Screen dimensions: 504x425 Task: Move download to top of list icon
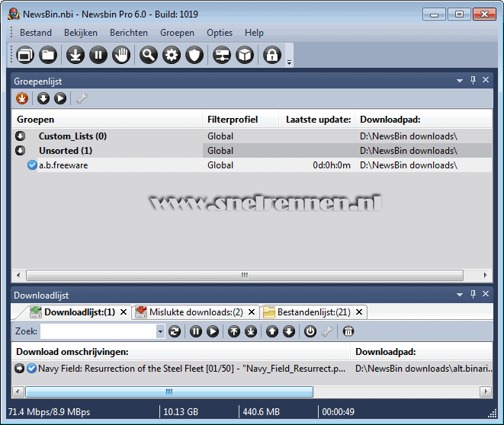pyautogui.click(x=234, y=331)
